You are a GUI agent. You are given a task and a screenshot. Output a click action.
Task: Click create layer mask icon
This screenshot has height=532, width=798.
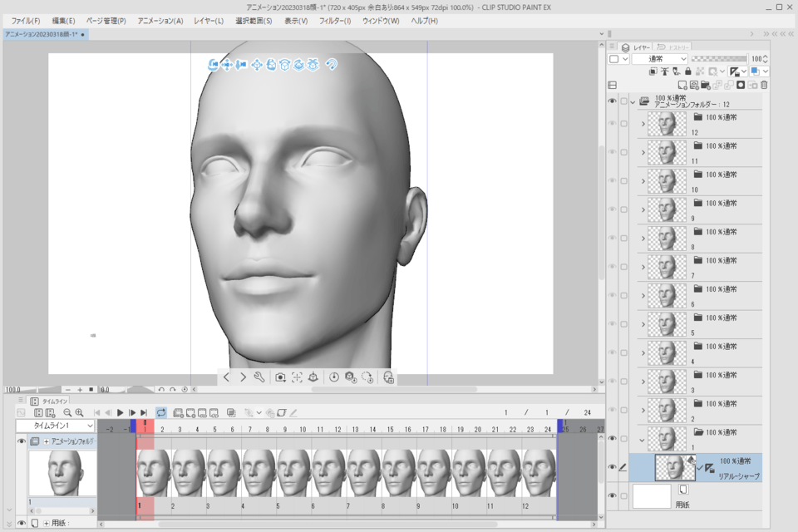[741, 85]
